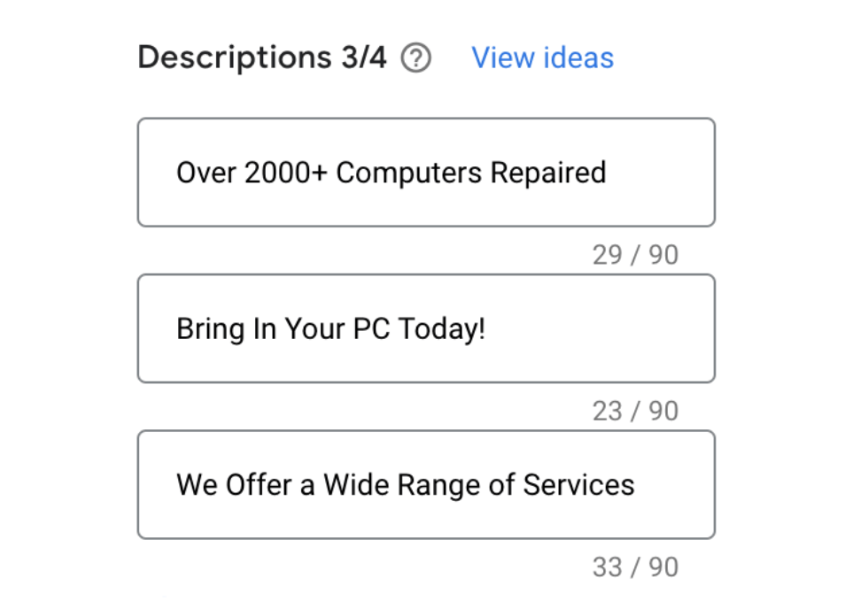Click the Descriptions 3/4 heading

(262, 58)
